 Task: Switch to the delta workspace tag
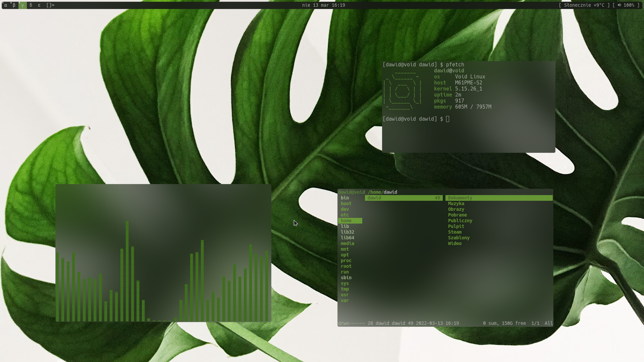coord(31,5)
